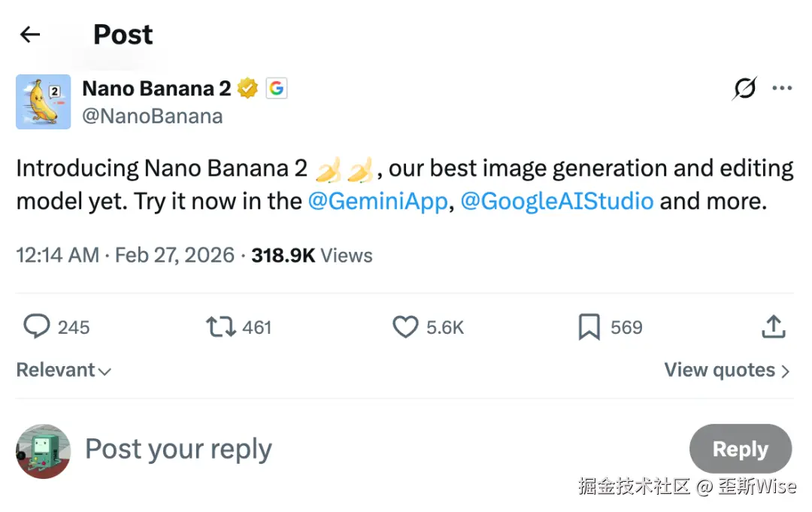Follow the @GeminiApp mention link
The width and height of the screenshot is (812, 512).
(377, 201)
